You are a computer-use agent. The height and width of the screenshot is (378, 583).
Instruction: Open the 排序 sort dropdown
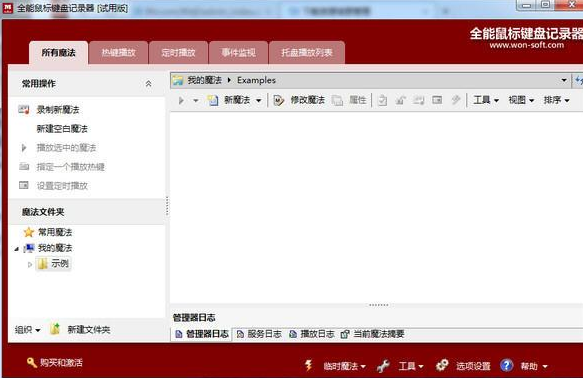(x=556, y=100)
